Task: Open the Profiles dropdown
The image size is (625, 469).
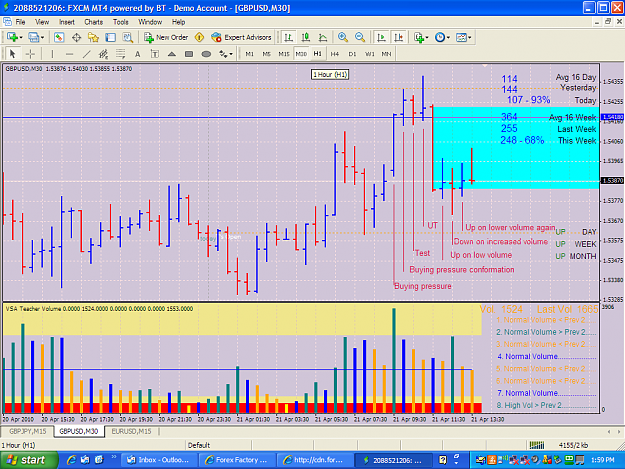Action: click(x=35, y=37)
